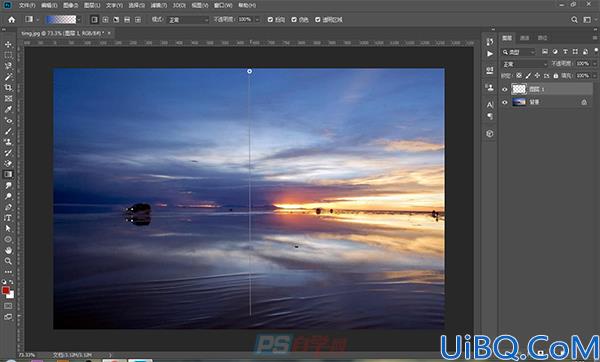Toggle the Transparency checkbox
The height and width of the screenshot is (362, 600).
point(318,20)
